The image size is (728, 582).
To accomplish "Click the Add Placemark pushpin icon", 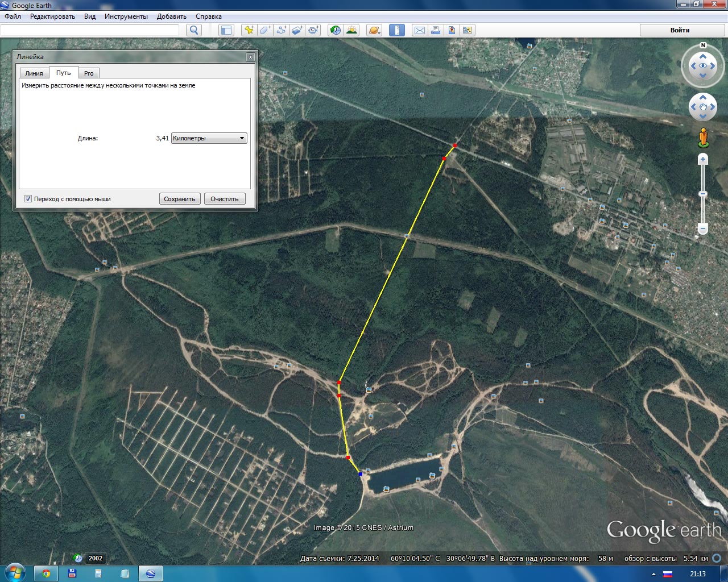I will [249, 30].
